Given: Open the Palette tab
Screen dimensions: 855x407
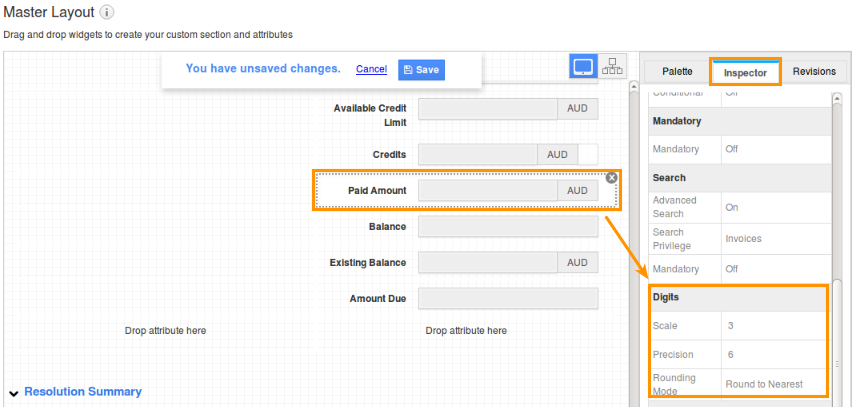Looking at the screenshot, I should click(676, 71).
